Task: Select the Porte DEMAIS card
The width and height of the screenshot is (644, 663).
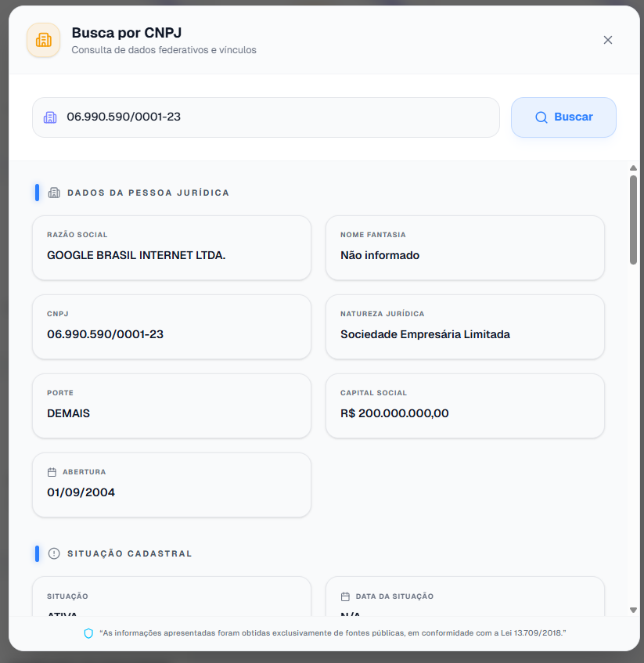Action: pyautogui.click(x=171, y=405)
